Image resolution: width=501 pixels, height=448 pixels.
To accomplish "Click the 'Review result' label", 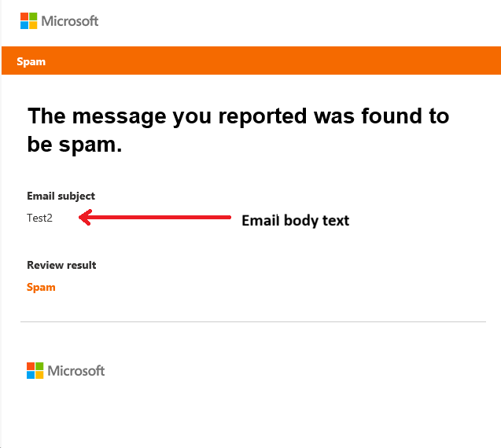I will coord(61,265).
